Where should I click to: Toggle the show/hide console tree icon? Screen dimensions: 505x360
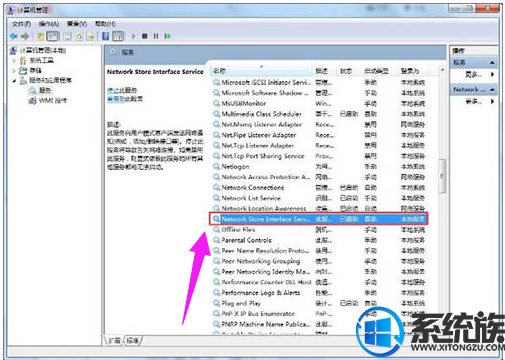coord(53,36)
